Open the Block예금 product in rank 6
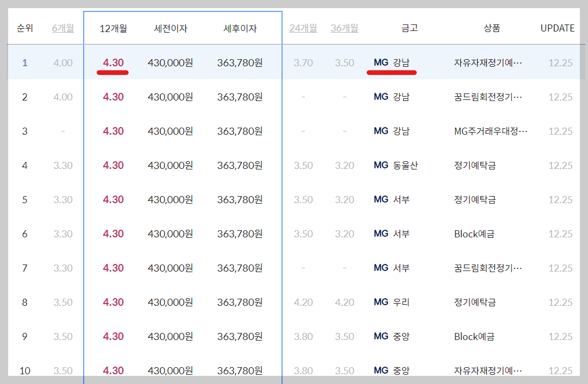This screenshot has width=588, height=384. coord(475,234)
